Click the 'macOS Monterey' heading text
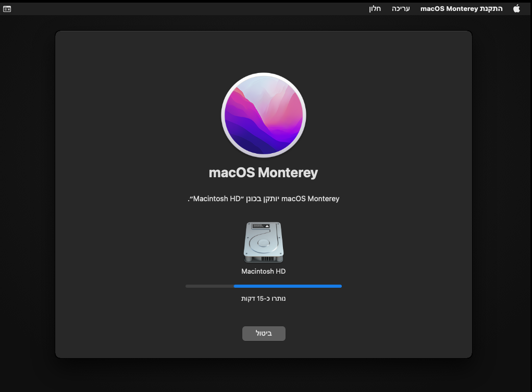Viewport: 532px width, 392px height. pos(263,173)
